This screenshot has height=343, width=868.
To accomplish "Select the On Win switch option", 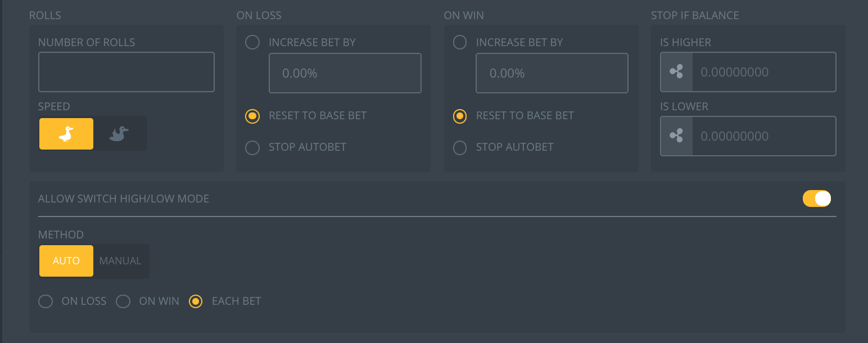I will pos(123,301).
